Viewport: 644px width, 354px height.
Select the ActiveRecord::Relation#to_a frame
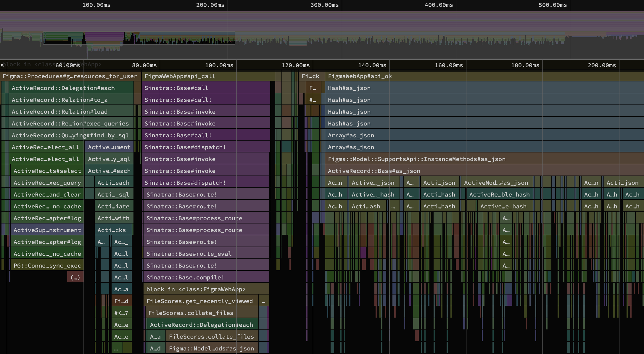coord(71,100)
